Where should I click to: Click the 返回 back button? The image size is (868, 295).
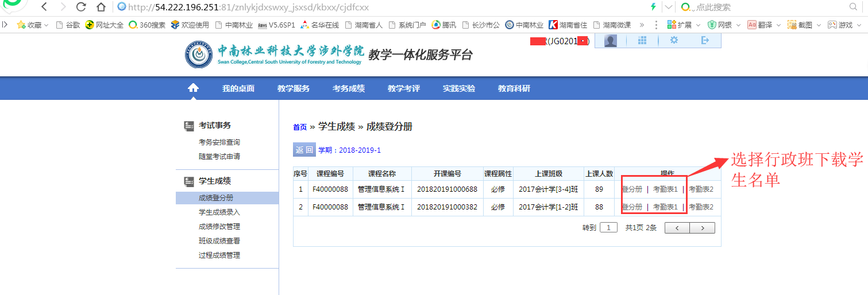304,150
